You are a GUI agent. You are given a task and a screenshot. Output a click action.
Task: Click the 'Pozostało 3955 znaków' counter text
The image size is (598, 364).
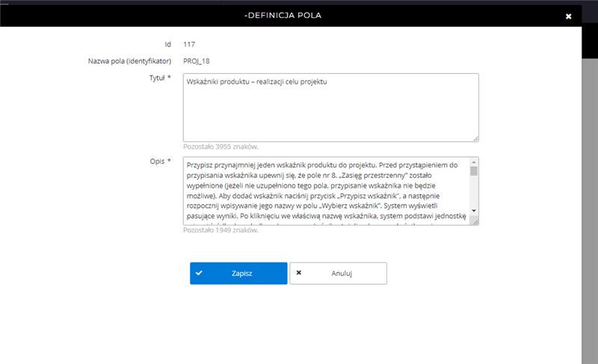(x=221, y=146)
